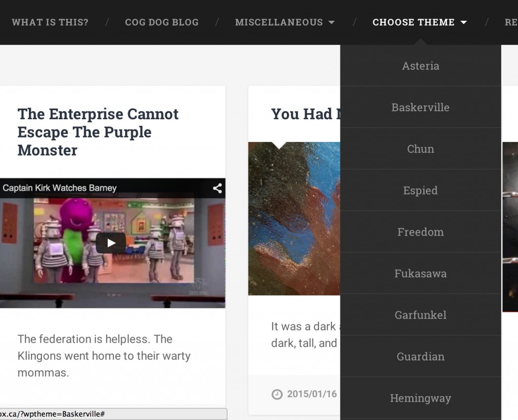The width and height of the screenshot is (518, 420).
Task: Click the share icon on the video
Action: [217, 188]
